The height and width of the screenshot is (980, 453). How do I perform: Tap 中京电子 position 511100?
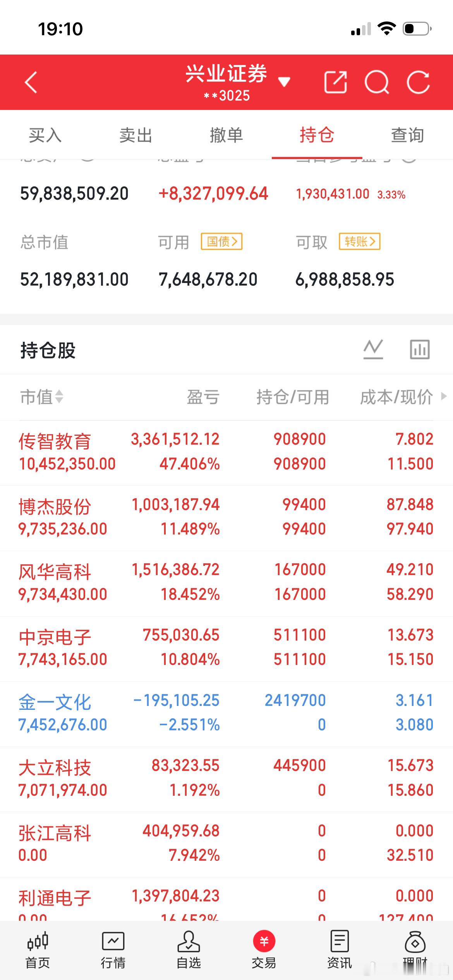[300, 635]
